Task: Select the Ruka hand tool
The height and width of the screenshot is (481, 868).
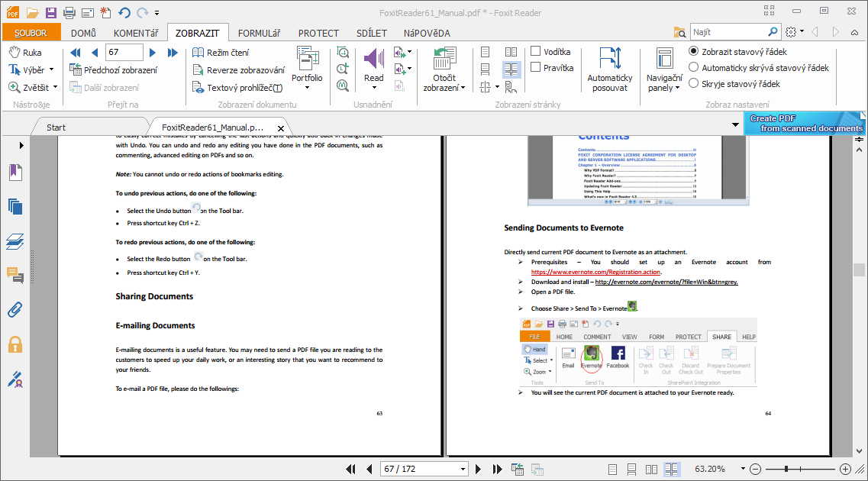Action: [x=25, y=53]
